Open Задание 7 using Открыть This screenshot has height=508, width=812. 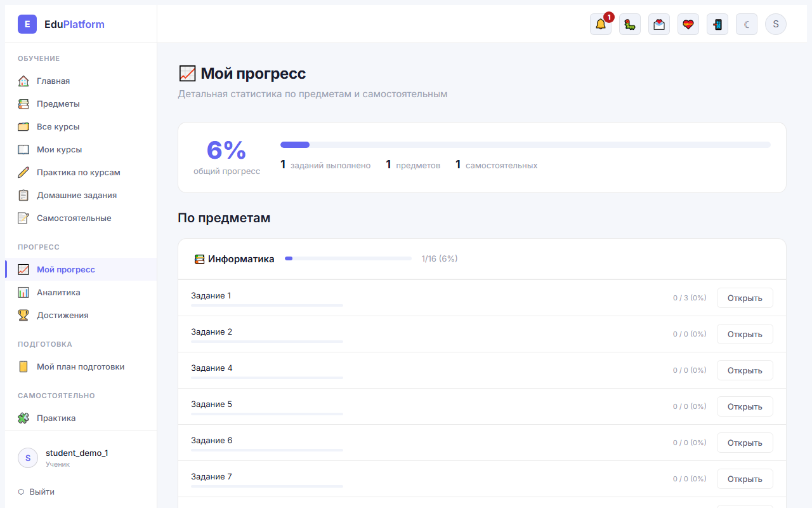tap(745, 479)
